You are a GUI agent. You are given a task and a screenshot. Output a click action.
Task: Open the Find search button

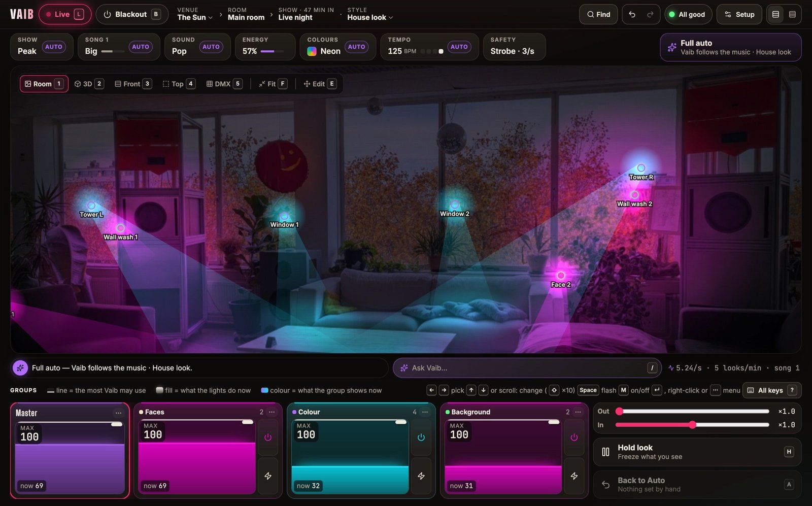[x=598, y=14]
